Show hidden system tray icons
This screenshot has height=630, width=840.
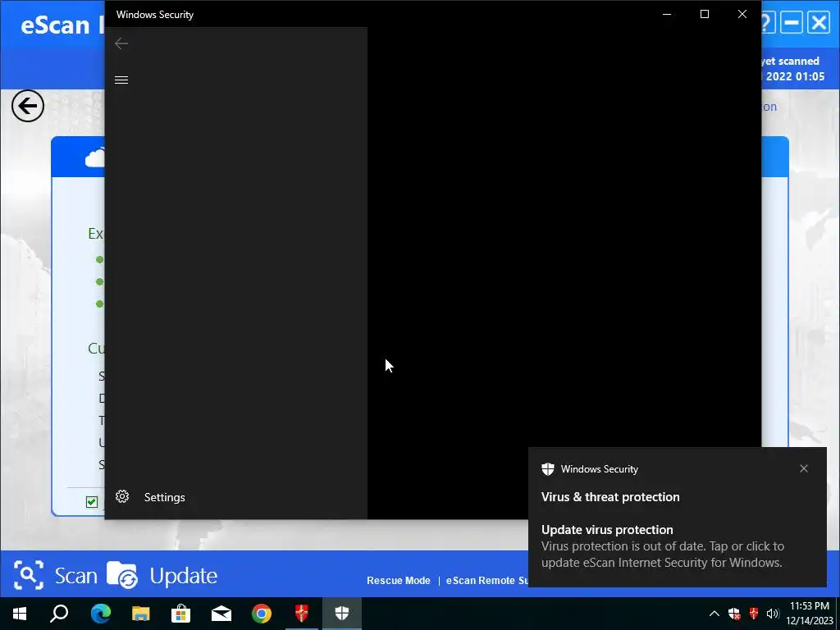714,614
